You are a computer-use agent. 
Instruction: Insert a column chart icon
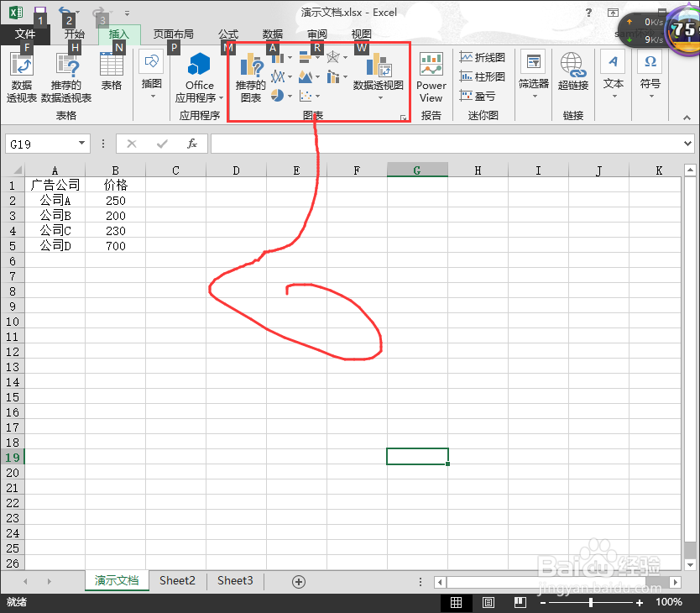278,58
